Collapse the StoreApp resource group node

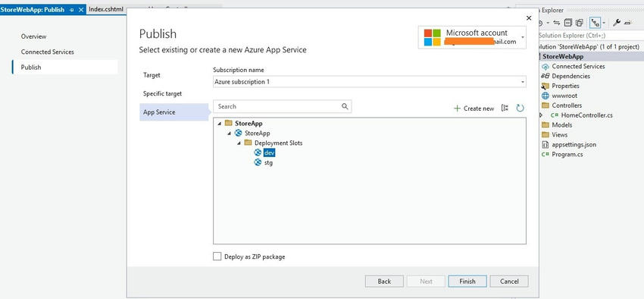pos(220,124)
